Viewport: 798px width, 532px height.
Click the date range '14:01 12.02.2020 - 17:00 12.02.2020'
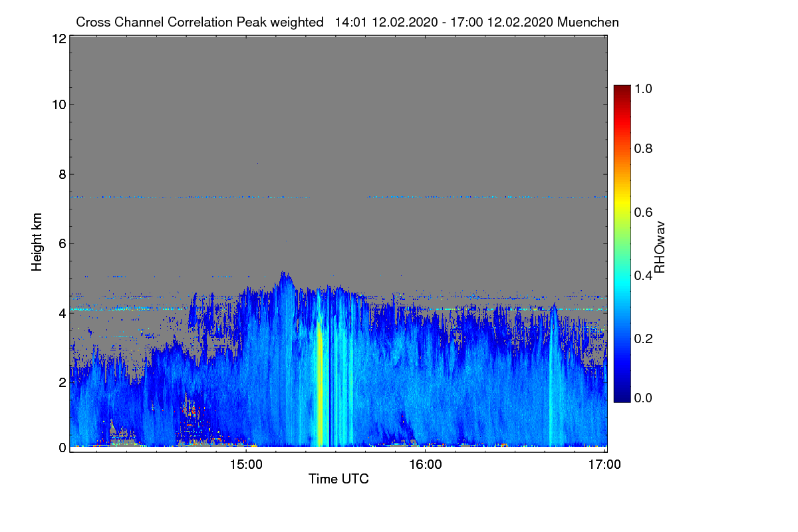coord(444,22)
